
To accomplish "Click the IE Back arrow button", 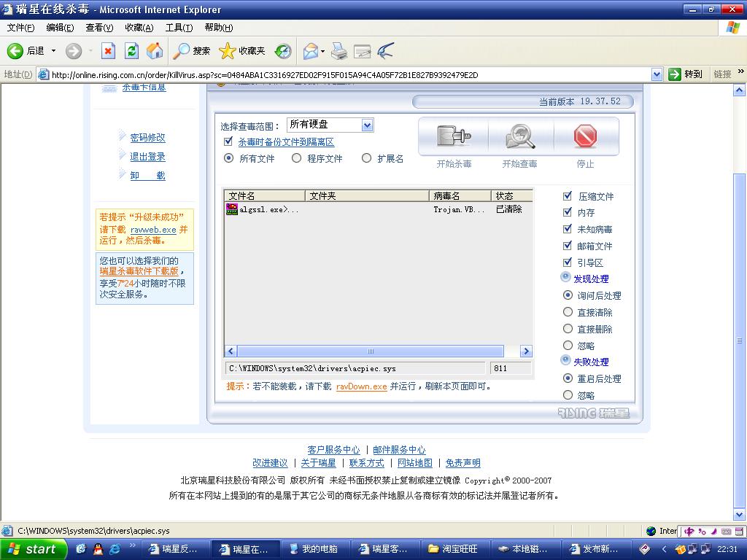I will (x=15, y=51).
